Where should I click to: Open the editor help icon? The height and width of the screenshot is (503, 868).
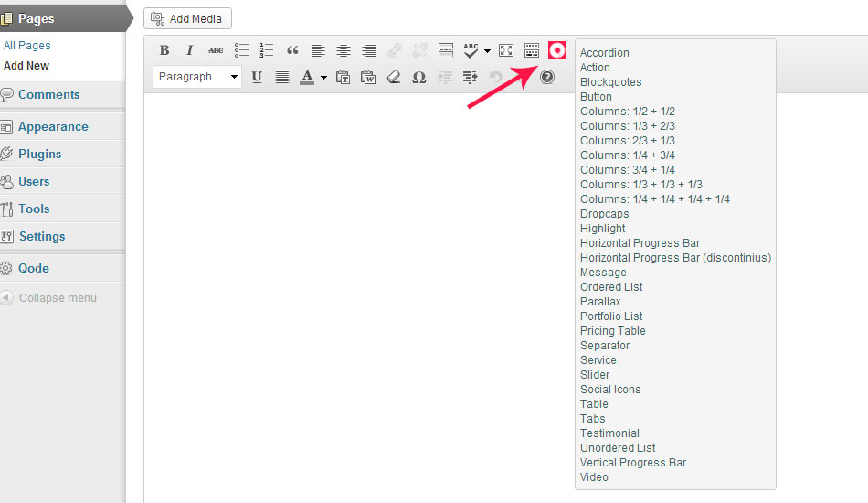point(547,77)
